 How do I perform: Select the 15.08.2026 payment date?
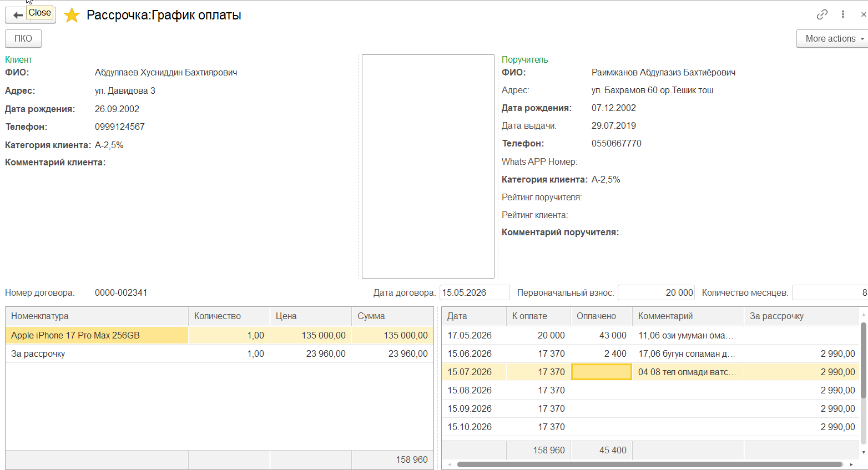[470, 390]
